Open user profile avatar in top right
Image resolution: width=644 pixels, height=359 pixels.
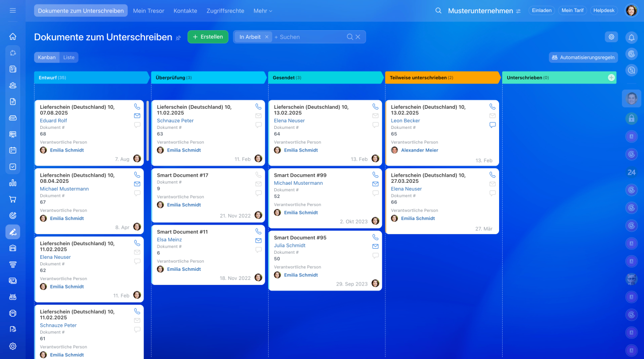point(631,11)
